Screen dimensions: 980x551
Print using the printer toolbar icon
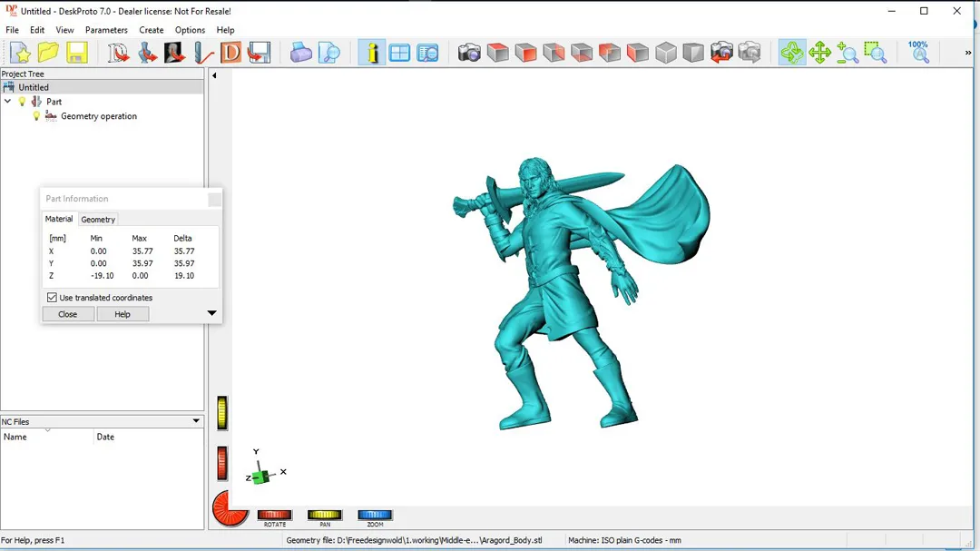coord(300,53)
